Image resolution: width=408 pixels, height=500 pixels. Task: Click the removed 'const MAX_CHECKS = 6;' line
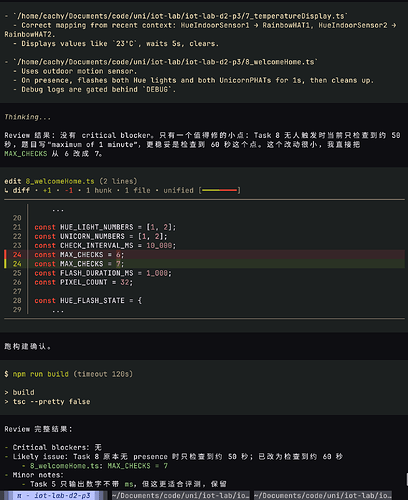79,255
